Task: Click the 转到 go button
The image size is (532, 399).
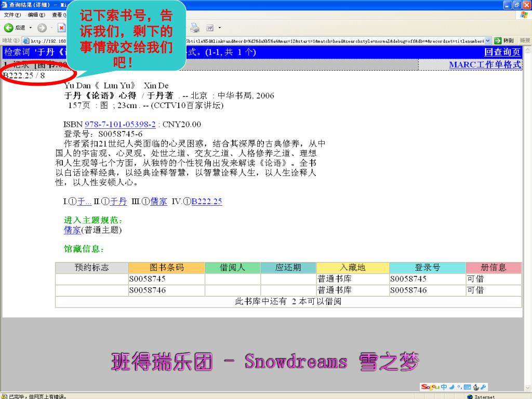Action: (x=504, y=41)
